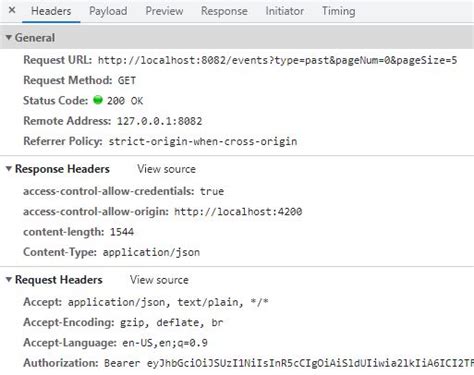Select the Request URL value text

(x=277, y=60)
